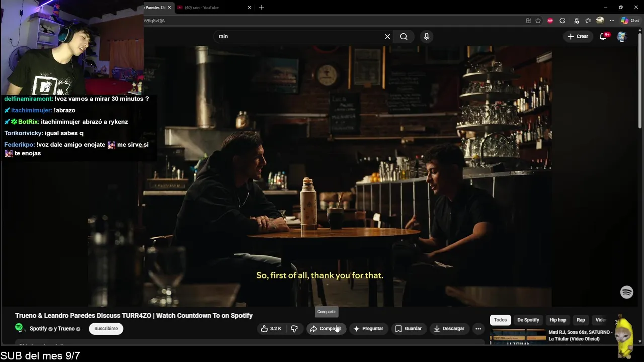The height and width of the screenshot is (362, 644).
Task: Open Mati RJ, Sosa 66s, SATURNO video title
Action: click(x=581, y=335)
